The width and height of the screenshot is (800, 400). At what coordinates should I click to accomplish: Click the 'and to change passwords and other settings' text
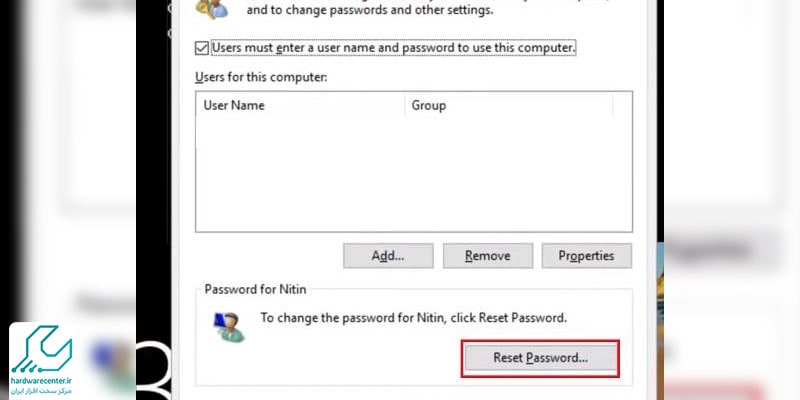point(370,9)
